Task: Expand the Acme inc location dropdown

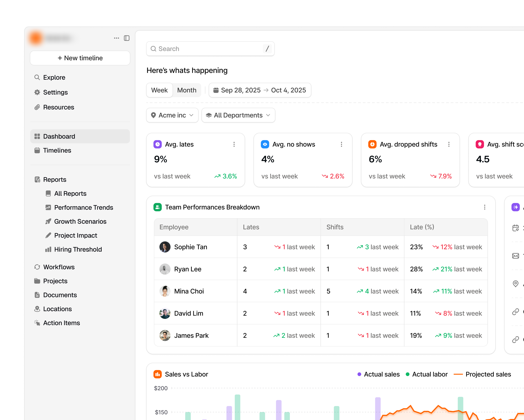Action: click(x=172, y=115)
